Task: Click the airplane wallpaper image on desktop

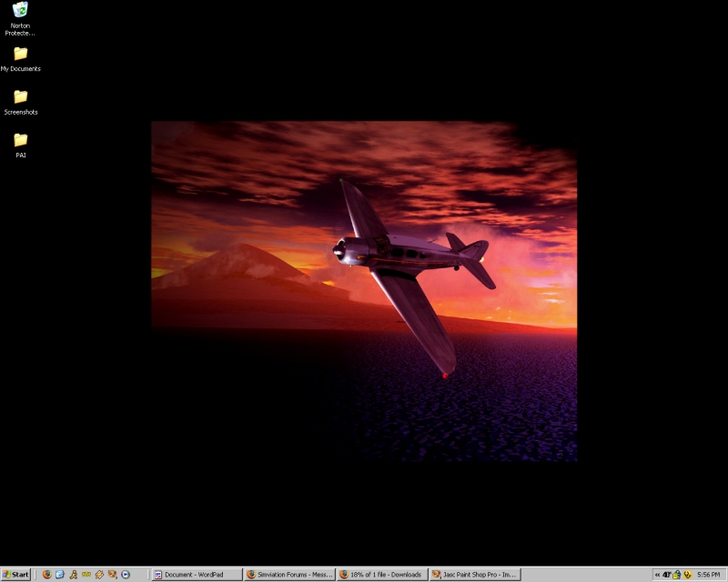Action: tap(364, 292)
